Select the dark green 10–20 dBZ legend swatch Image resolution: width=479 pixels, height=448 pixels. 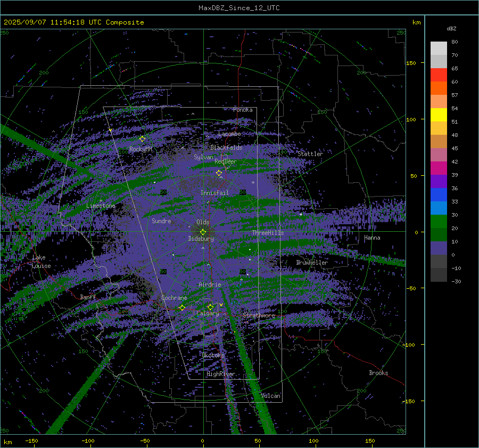[439, 235]
